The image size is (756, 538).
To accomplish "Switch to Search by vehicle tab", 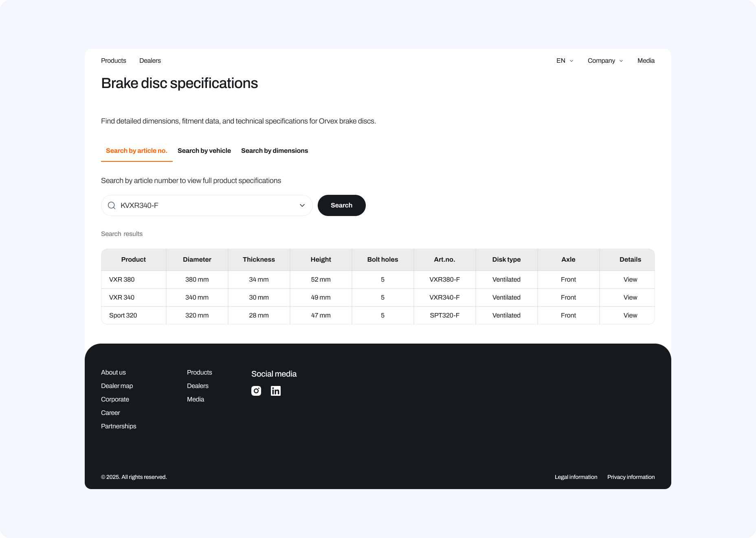I will tap(204, 151).
